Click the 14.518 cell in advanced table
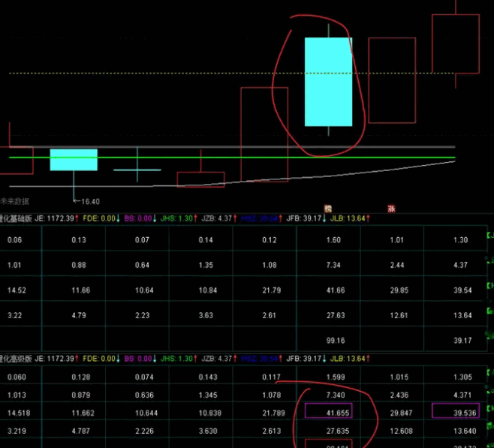This screenshot has height=448, width=494. (19, 413)
